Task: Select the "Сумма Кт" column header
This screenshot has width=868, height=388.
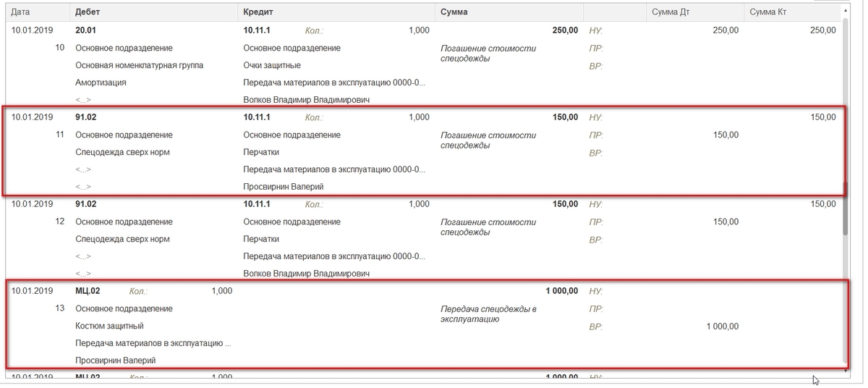Action: pos(768,12)
